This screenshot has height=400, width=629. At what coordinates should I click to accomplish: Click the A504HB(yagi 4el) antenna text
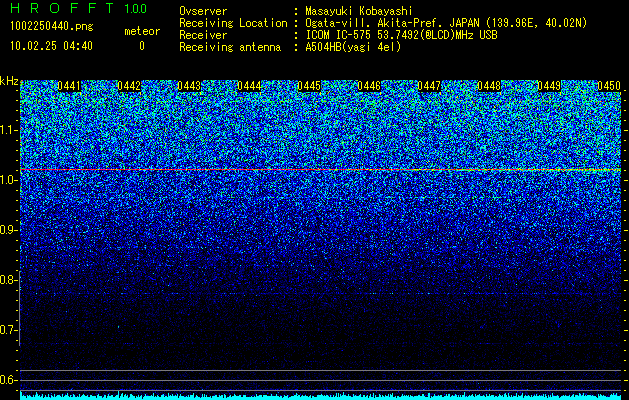[353, 47]
